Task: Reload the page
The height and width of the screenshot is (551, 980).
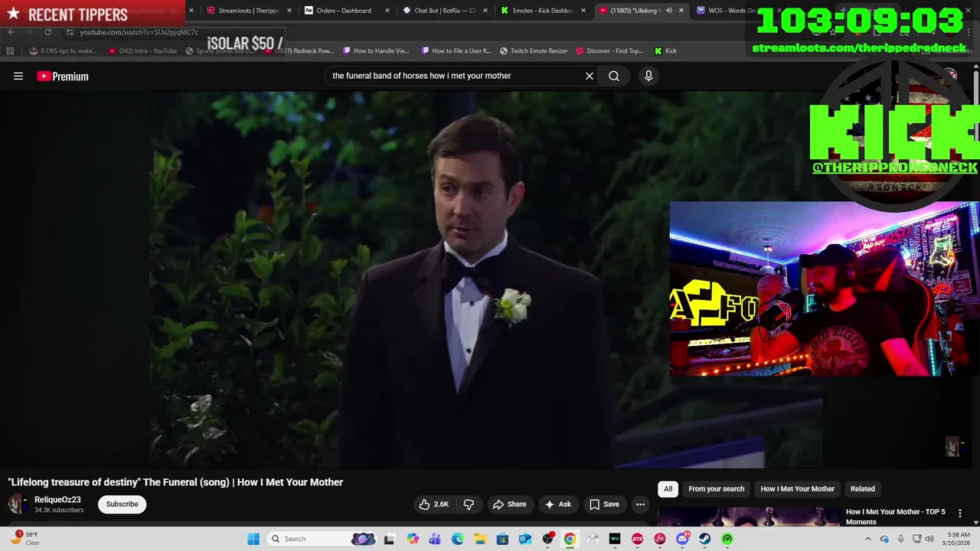Action: coord(47,32)
